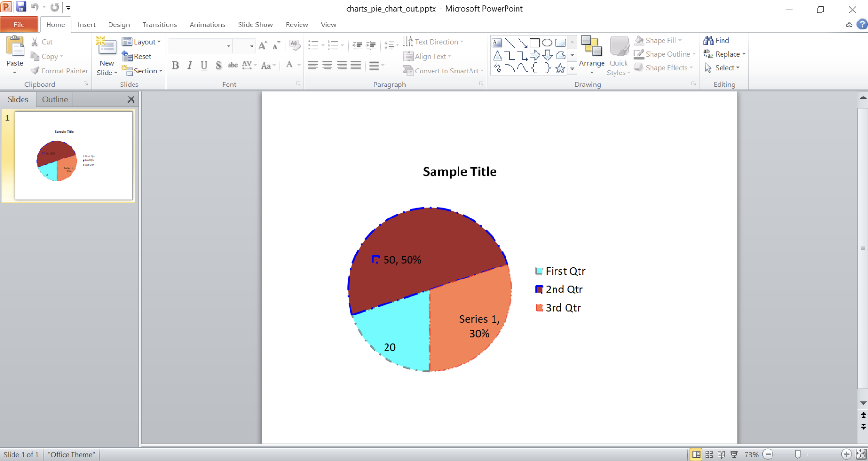Increase the font size
868x461 pixels.
pyautogui.click(x=262, y=45)
